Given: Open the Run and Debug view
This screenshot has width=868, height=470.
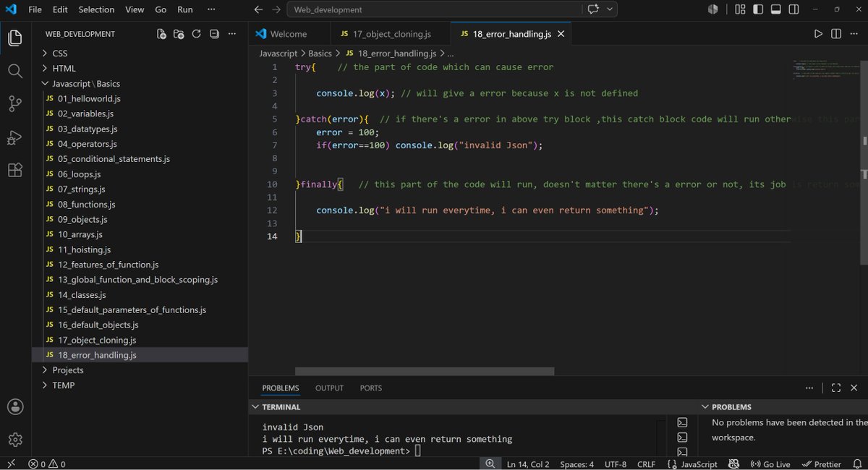Looking at the screenshot, I should pos(15,137).
